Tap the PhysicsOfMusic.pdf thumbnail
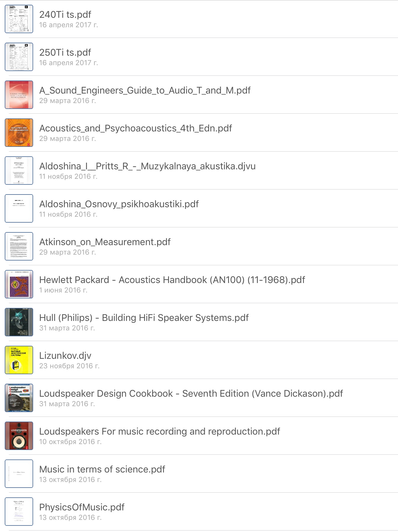398x532 pixels. pos(19,512)
